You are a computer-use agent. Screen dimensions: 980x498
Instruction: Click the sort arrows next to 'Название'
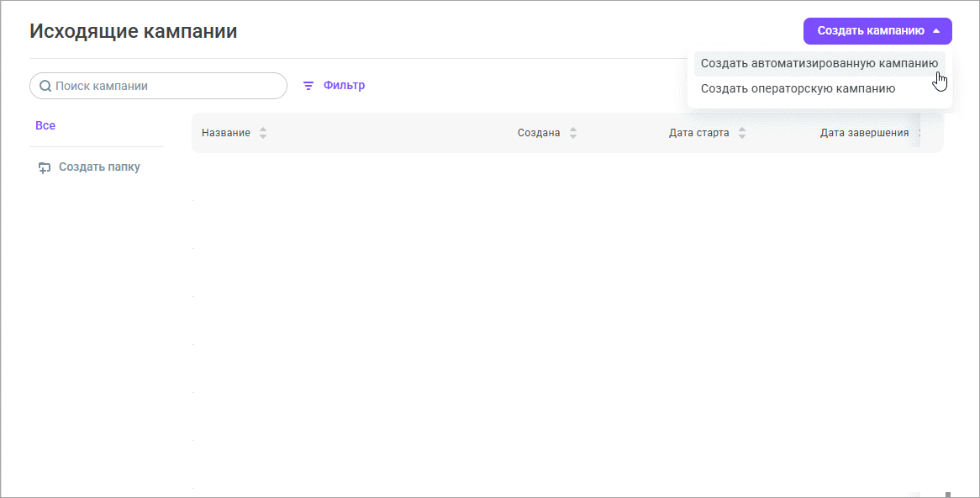point(263,133)
